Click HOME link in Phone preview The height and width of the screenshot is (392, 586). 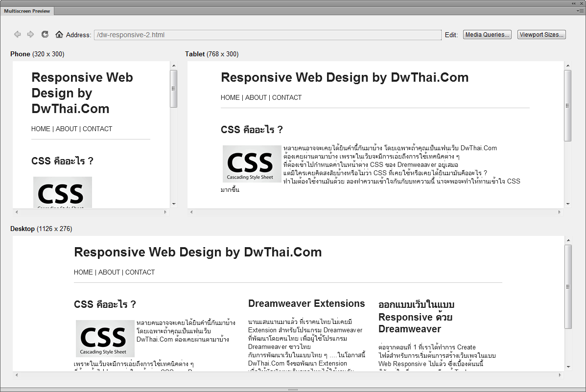click(x=41, y=129)
